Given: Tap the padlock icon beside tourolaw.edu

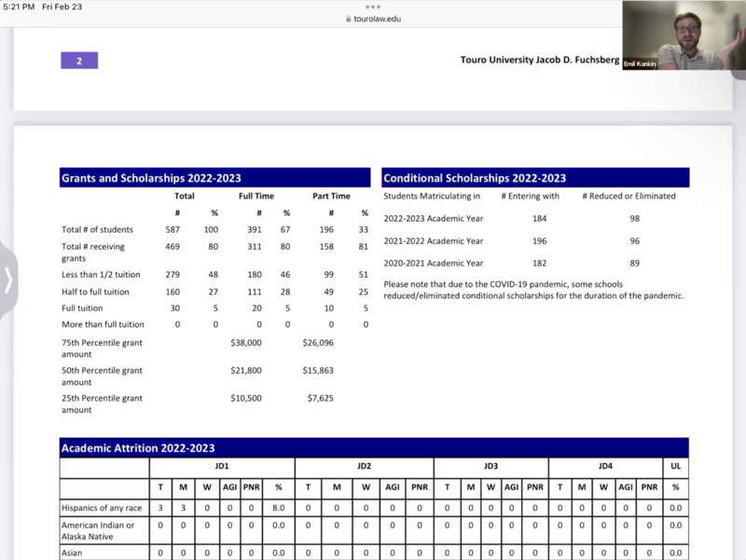Looking at the screenshot, I should tap(348, 19).
